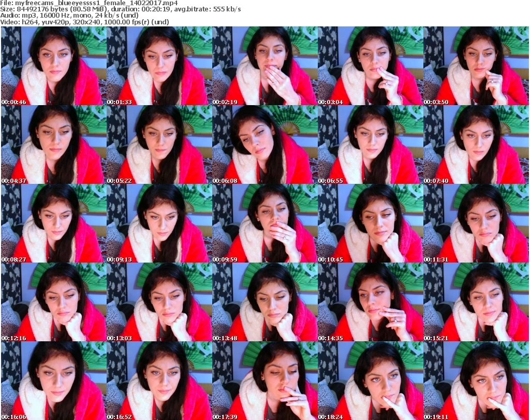
Task: Pick the frame timestamped 00:12:16
Action: pyautogui.click(x=53, y=302)
